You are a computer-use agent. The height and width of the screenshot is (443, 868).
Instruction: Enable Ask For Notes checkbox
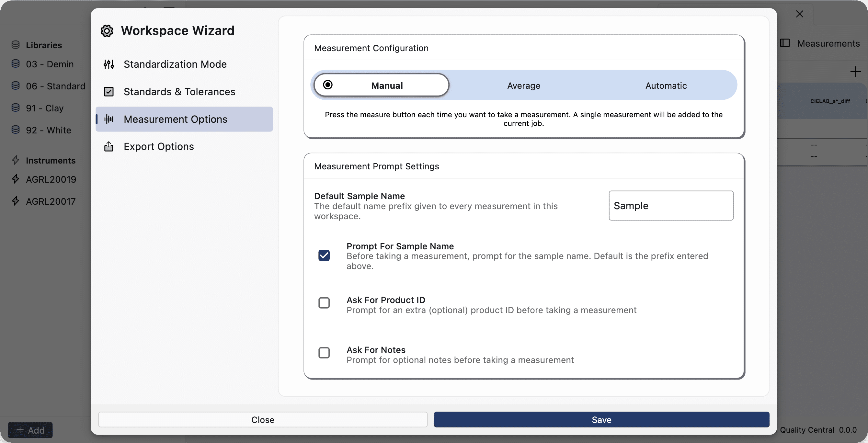coord(324,353)
